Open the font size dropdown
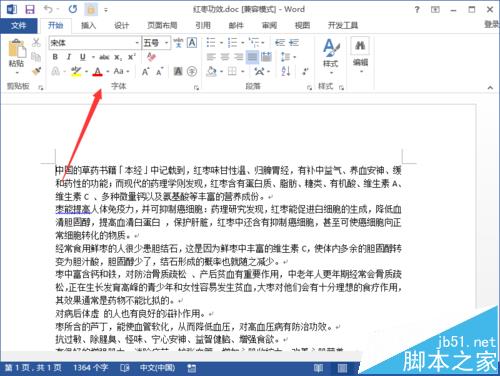Image resolution: width=500 pixels, height=376 pixels. [166, 43]
